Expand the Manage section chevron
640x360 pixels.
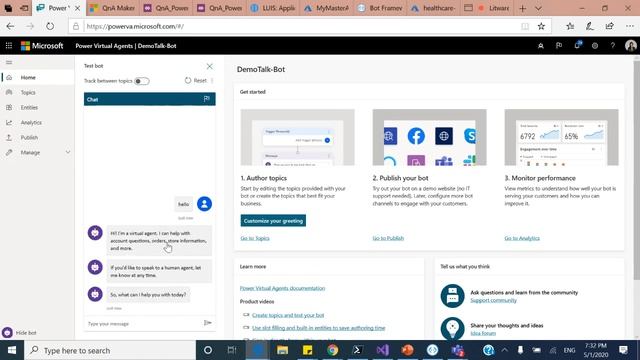point(68,152)
